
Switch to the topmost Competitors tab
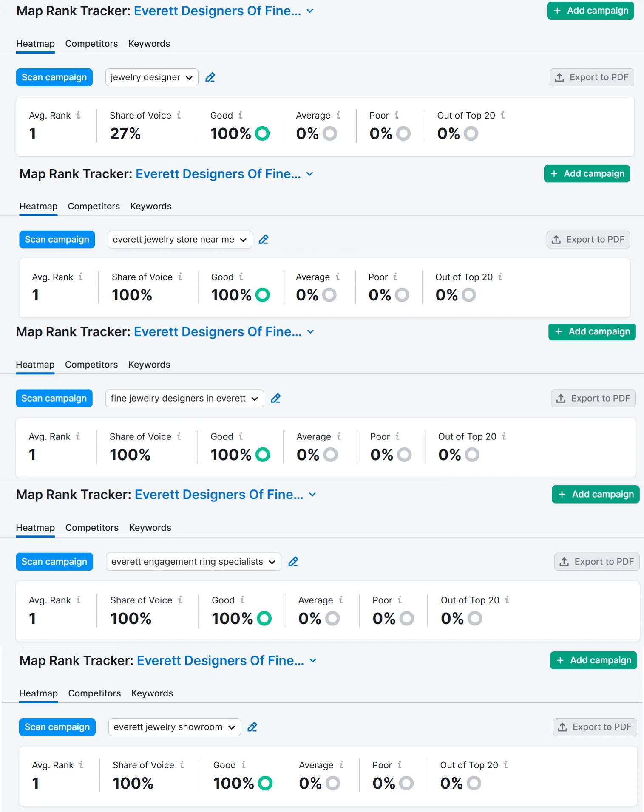pyautogui.click(x=91, y=44)
